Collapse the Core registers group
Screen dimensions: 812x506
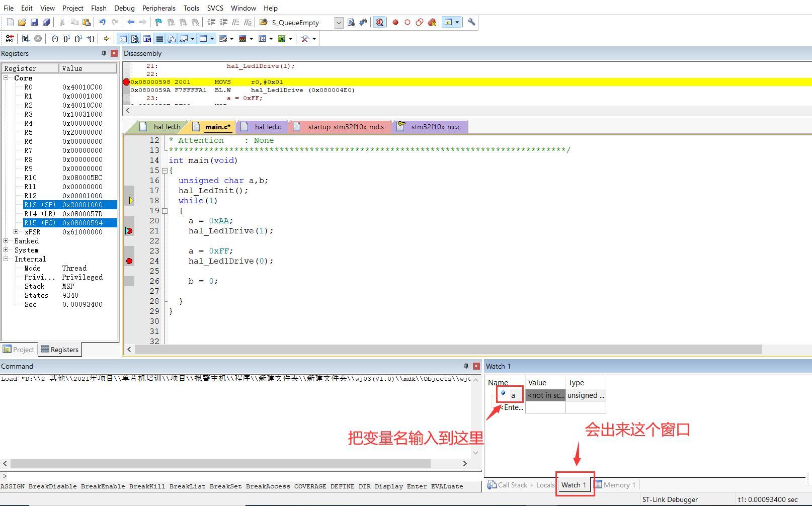(x=5, y=78)
